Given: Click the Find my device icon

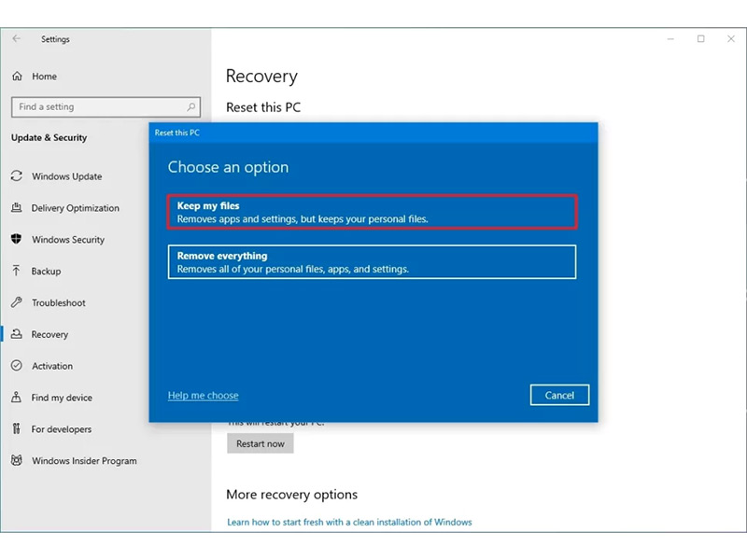Looking at the screenshot, I should click(17, 398).
